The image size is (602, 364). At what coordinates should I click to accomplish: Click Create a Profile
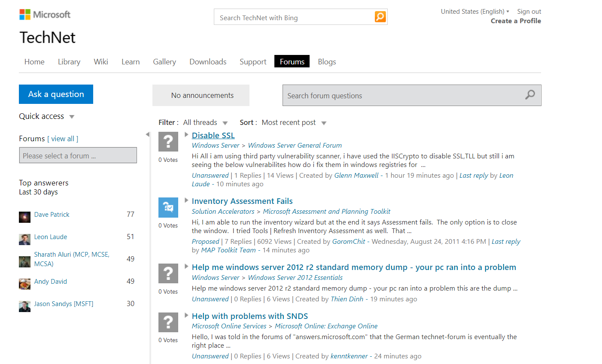516,21
